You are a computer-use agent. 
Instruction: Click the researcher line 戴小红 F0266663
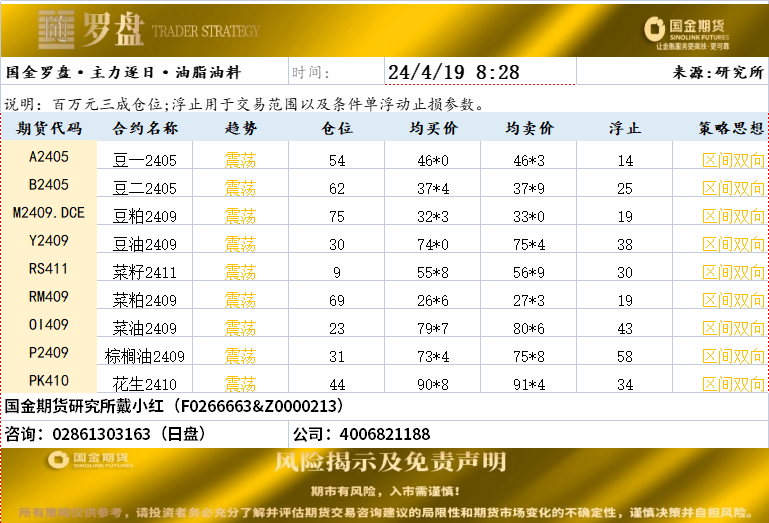174,406
